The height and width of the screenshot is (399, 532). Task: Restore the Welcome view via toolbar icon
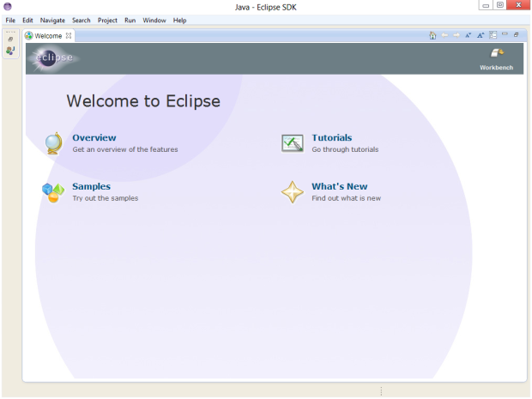pyautogui.click(x=517, y=34)
